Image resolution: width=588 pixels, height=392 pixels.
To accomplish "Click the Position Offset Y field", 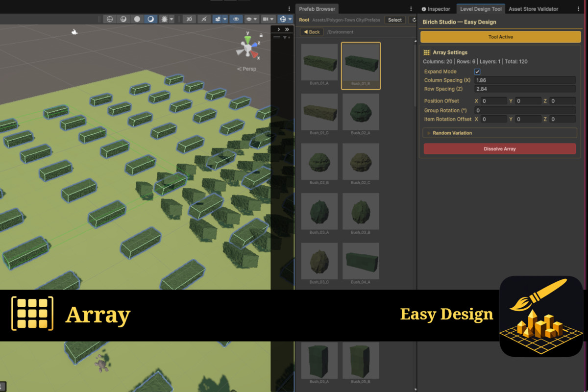I will (x=528, y=101).
